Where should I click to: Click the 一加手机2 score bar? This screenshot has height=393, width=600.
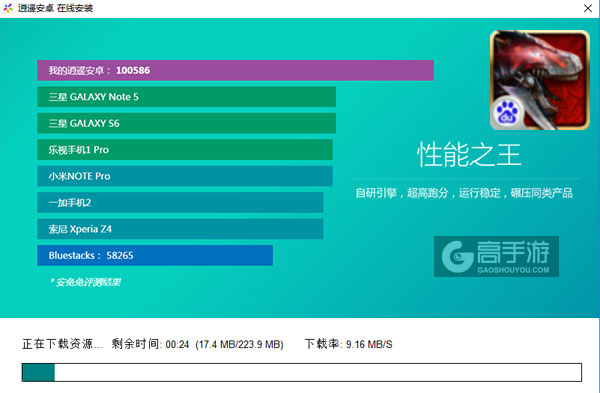[180, 202]
